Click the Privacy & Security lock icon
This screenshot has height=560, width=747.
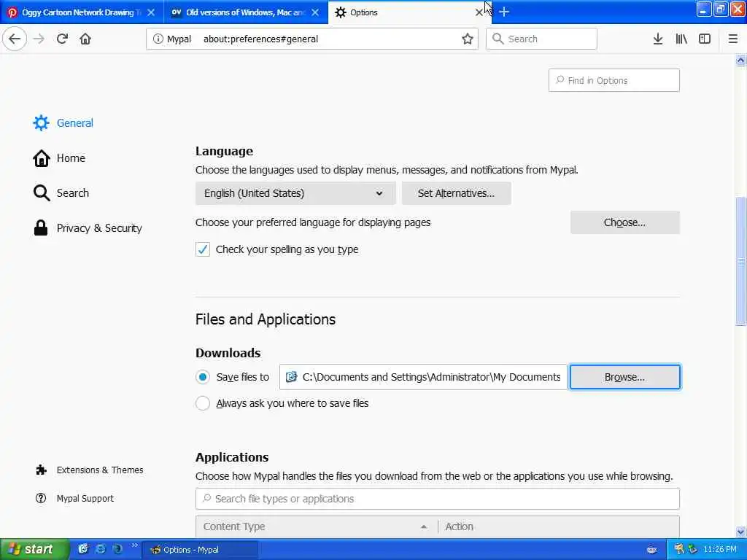point(41,227)
